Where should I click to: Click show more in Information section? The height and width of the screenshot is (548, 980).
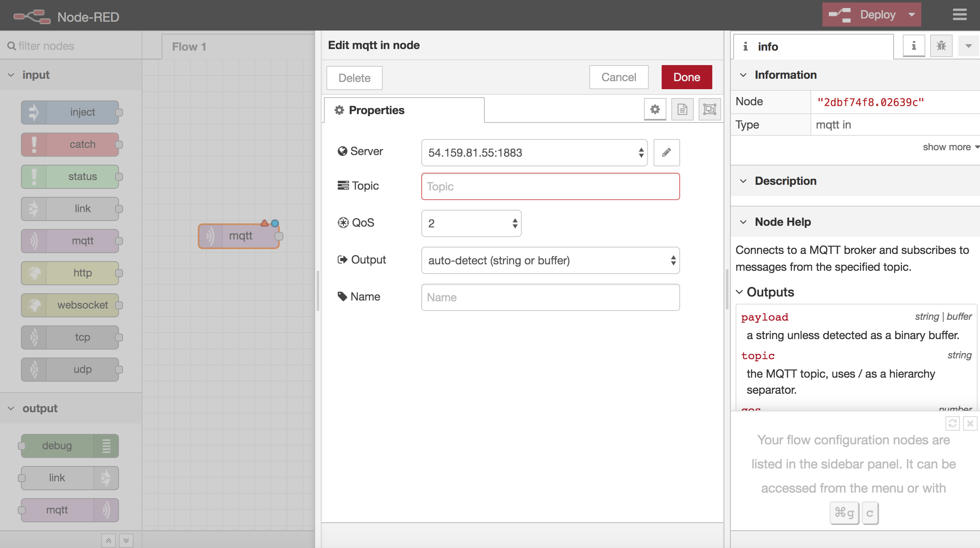[951, 147]
